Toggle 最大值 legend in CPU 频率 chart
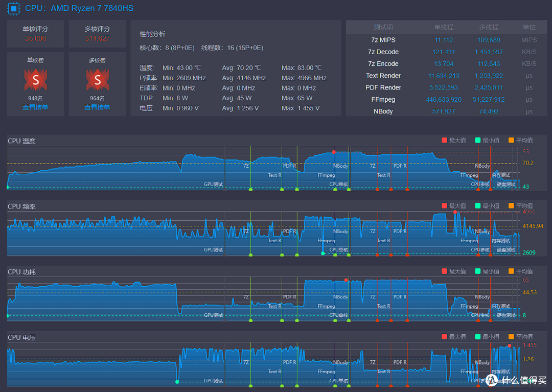This screenshot has width=552, height=392. [x=454, y=206]
